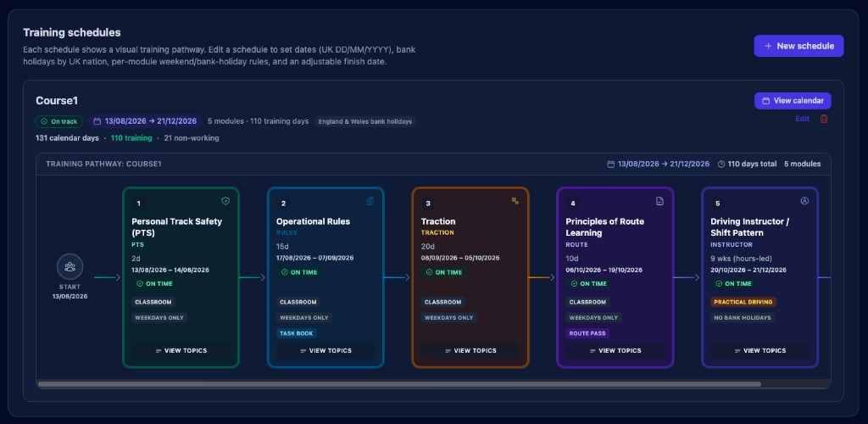Click the TRAINING PATHWAY: COURSE1 header label
The height and width of the screenshot is (424, 868).
click(x=103, y=164)
